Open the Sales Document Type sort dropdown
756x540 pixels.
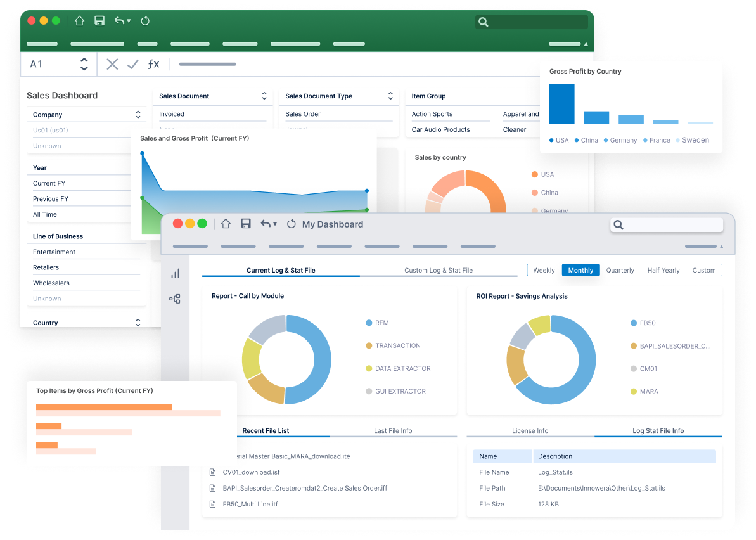[390, 96]
